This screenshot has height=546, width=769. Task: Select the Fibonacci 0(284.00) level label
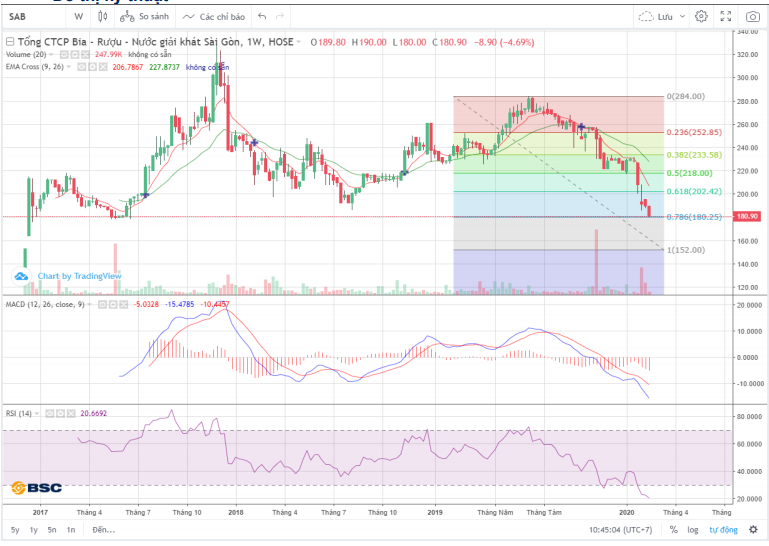click(686, 97)
